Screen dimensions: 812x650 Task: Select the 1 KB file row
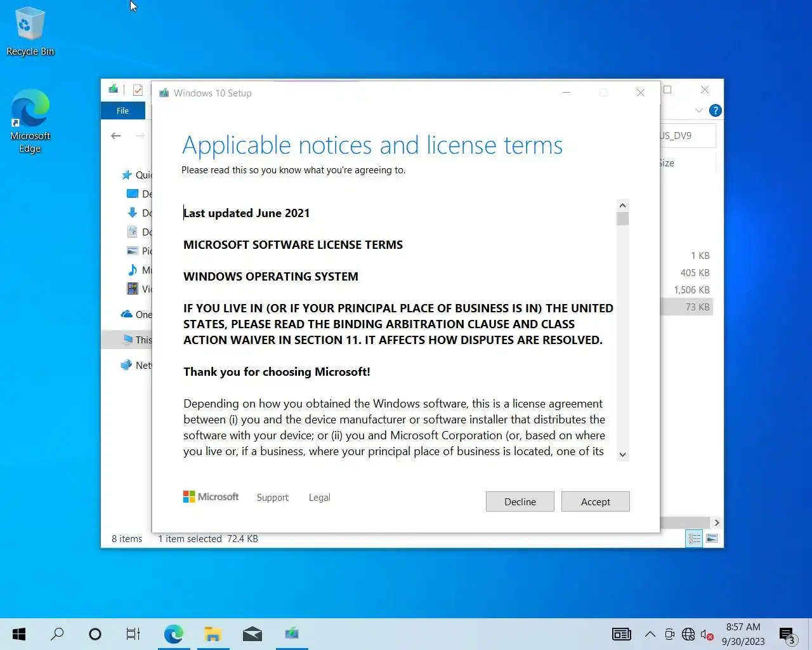tap(686, 255)
